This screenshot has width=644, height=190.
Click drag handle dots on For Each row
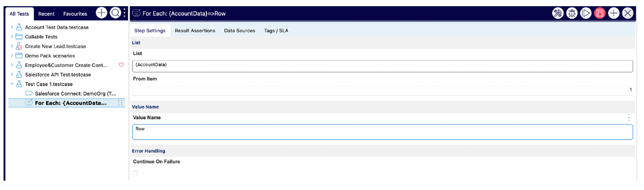pyautogui.click(x=120, y=103)
